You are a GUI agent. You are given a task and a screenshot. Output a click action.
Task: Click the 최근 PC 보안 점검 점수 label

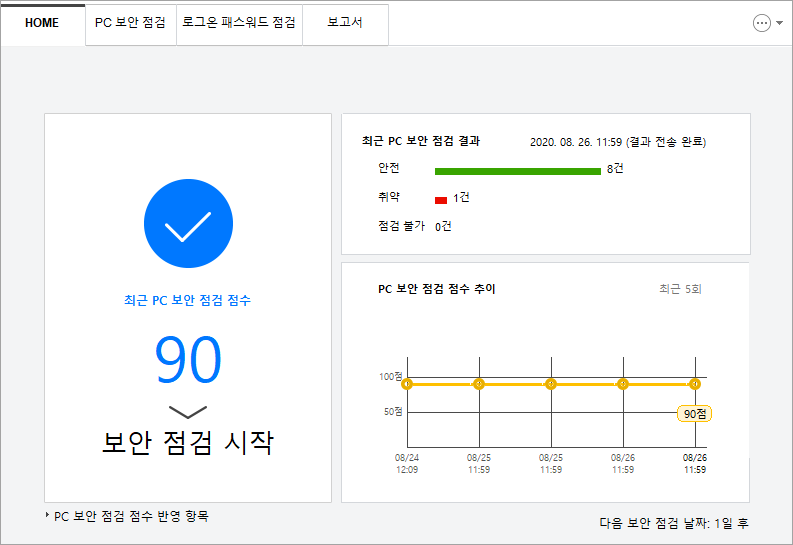tap(187, 300)
